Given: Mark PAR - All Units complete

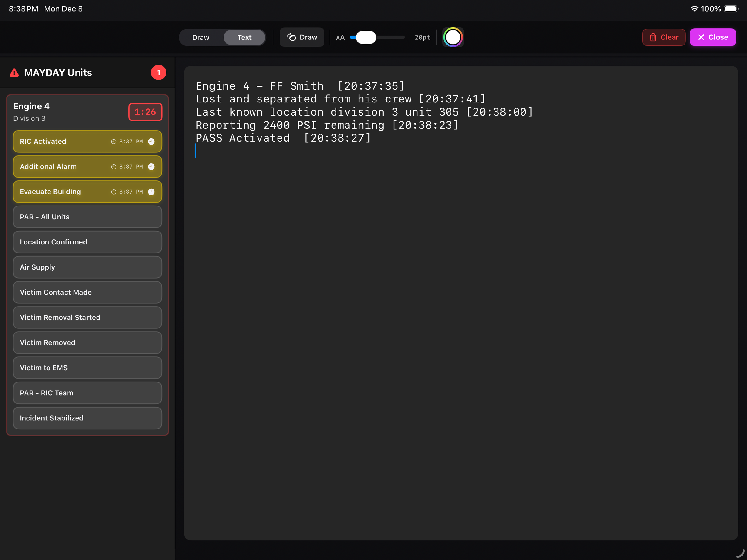Looking at the screenshot, I should point(87,217).
